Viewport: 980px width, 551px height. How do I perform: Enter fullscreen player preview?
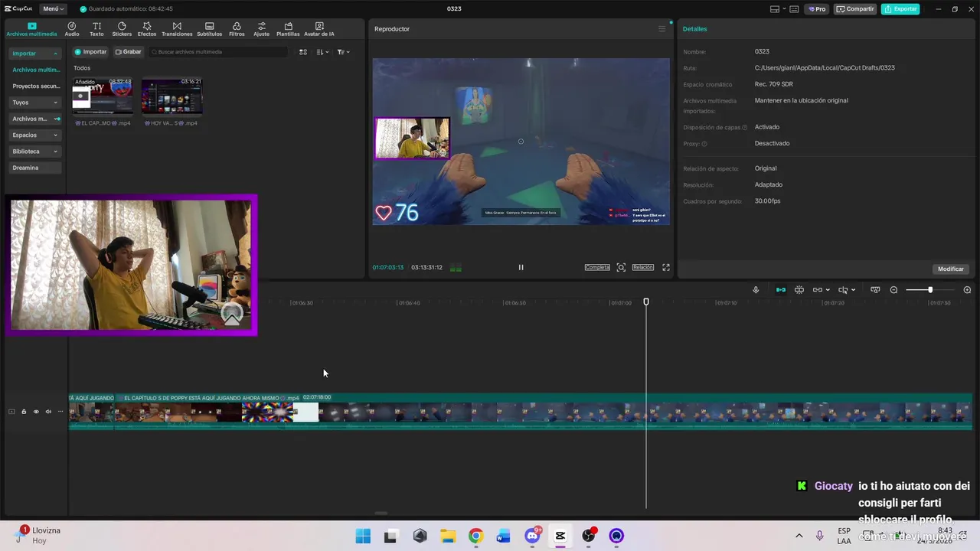click(x=666, y=267)
